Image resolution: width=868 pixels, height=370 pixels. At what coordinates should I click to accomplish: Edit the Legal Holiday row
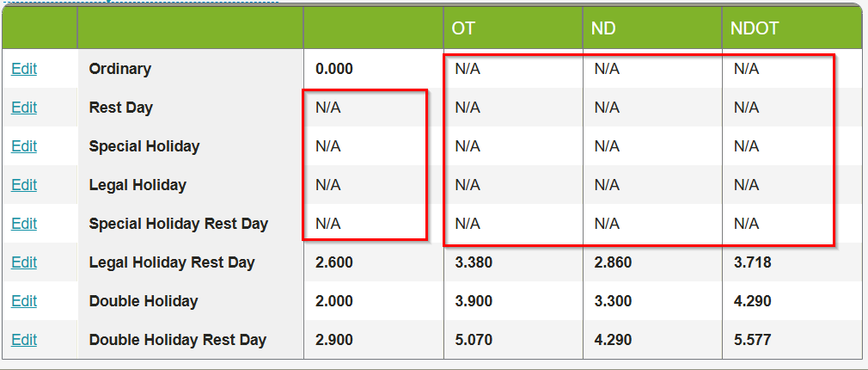[x=24, y=185]
